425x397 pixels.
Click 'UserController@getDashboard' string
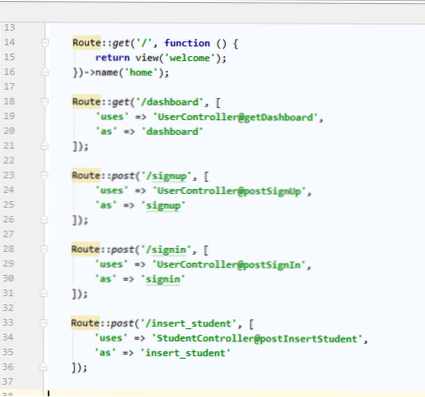pos(235,117)
